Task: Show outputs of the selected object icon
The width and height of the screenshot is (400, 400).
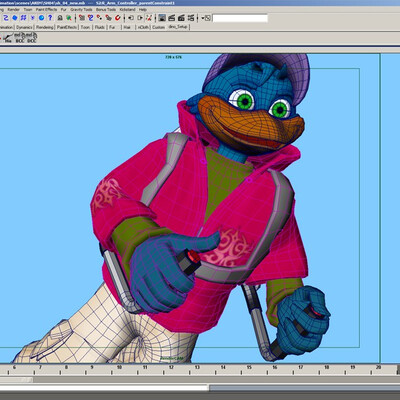Action: pyautogui.click(x=140, y=18)
